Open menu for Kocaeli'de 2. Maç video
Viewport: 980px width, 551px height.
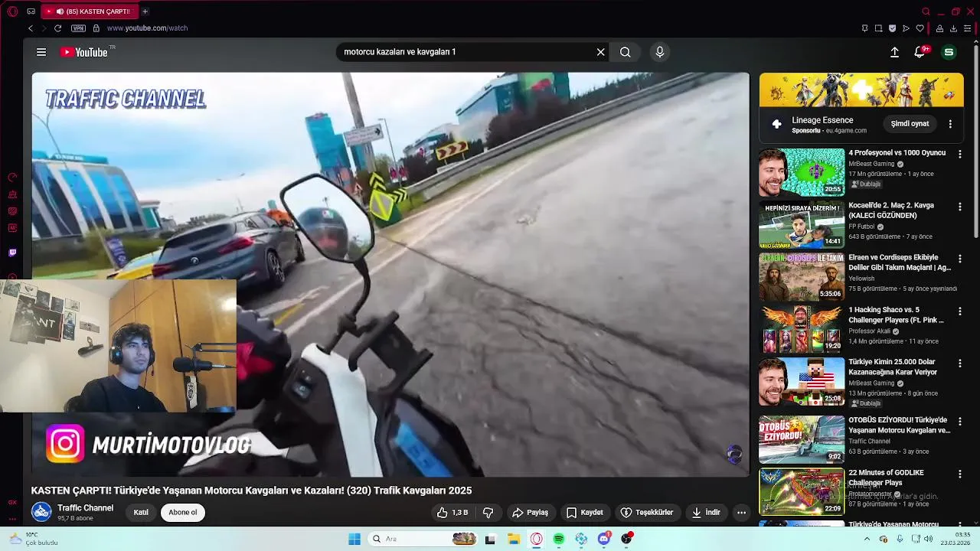tap(959, 207)
